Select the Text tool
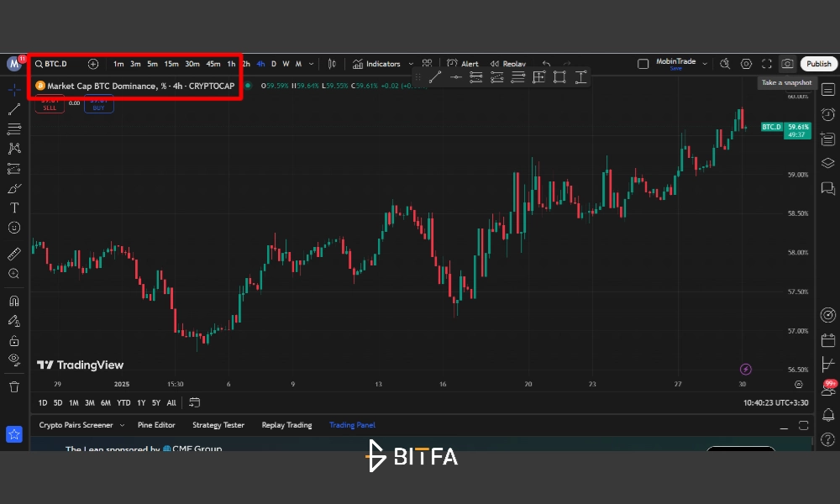840x504 pixels. coord(14,207)
